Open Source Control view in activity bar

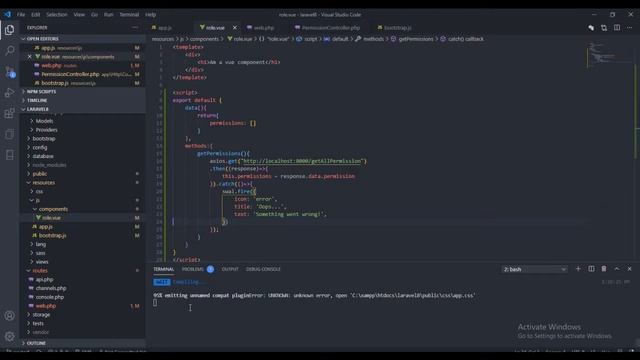(x=9, y=72)
